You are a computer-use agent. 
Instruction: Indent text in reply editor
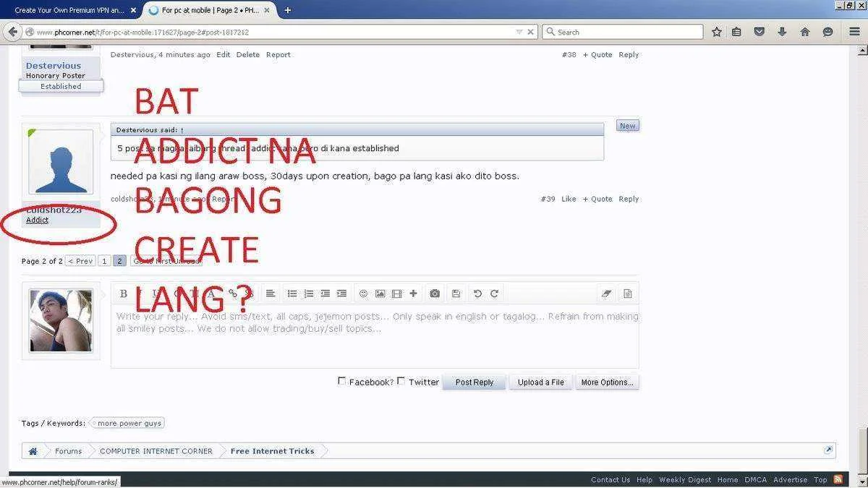pyautogui.click(x=342, y=294)
